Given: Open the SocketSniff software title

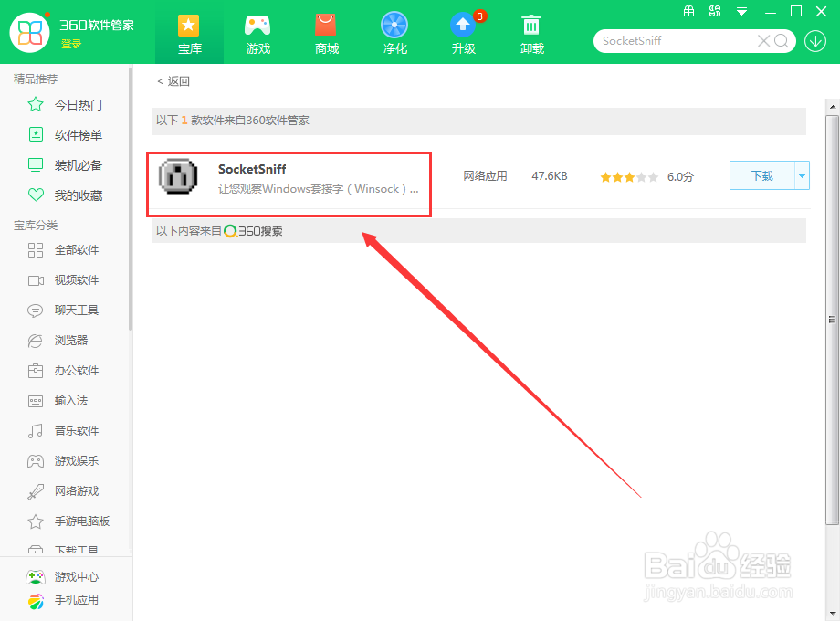Looking at the screenshot, I should pos(252,169).
